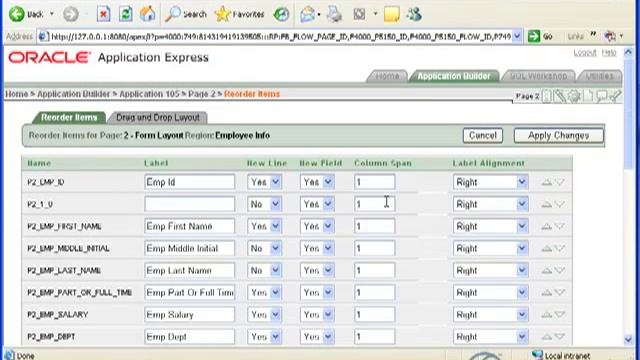Click the Run Page traffic light icon
The height and width of the screenshot is (360, 640).
(x=547, y=96)
